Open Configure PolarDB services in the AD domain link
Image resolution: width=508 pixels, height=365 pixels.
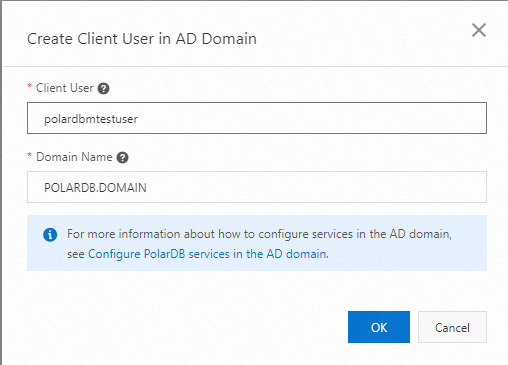click(x=208, y=254)
